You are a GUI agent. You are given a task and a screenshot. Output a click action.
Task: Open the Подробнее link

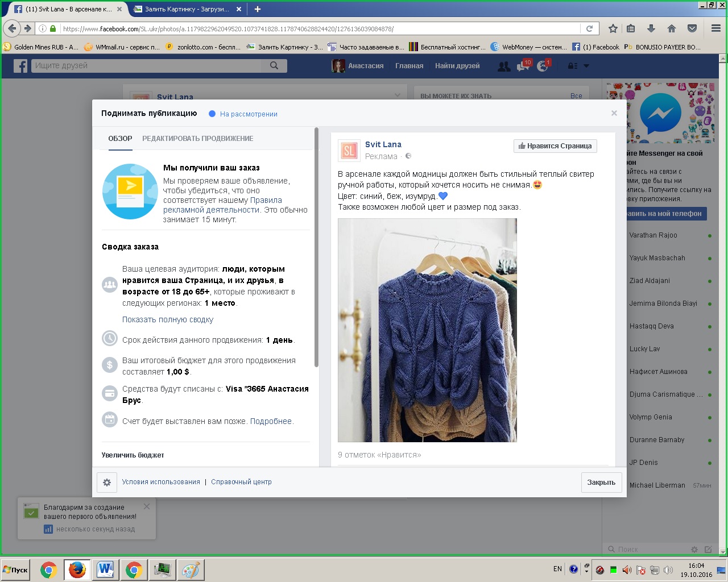click(x=271, y=422)
